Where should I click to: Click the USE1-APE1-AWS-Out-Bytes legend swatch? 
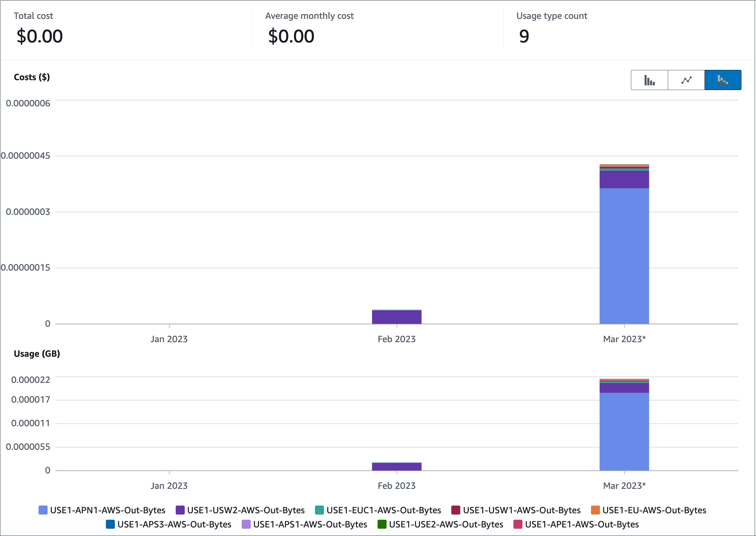[x=518, y=524]
